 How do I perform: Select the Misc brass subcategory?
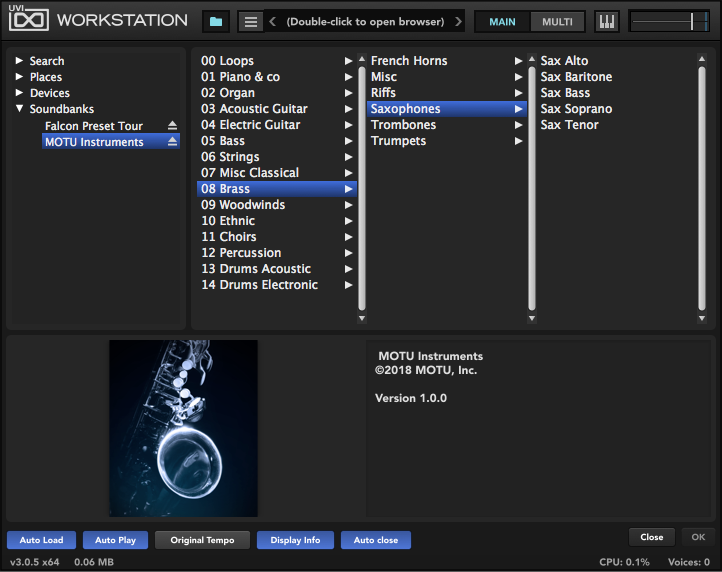[x=447, y=76]
